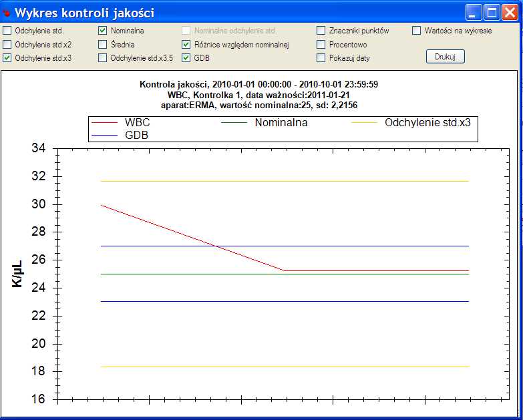Enable Znaczniki punktów checkbox
Viewport: 523px width, 420px height.
(321, 31)
